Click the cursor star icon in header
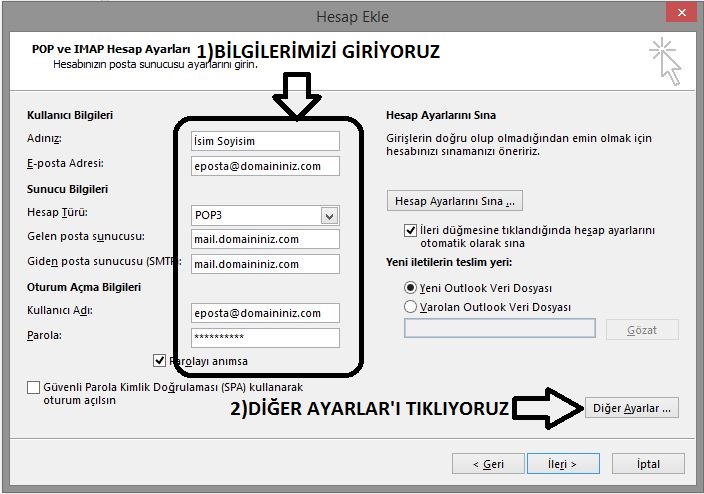 (x=664, y=59)
